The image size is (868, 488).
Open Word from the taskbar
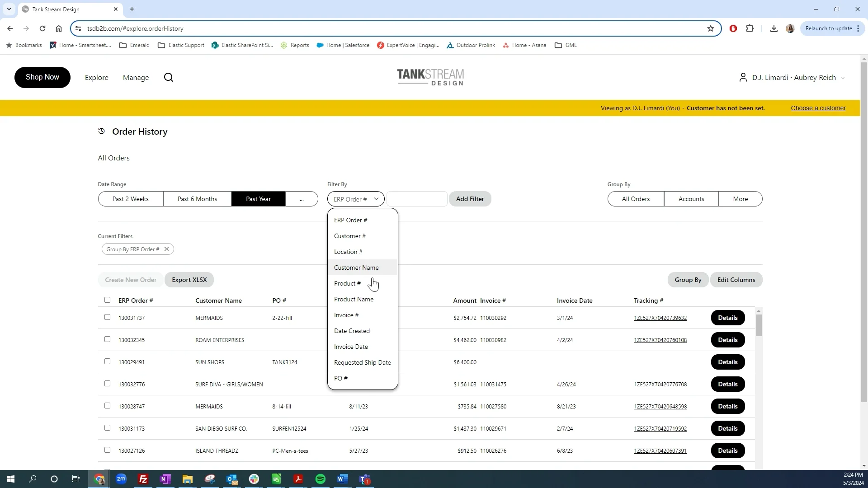(x=342, y=479)
